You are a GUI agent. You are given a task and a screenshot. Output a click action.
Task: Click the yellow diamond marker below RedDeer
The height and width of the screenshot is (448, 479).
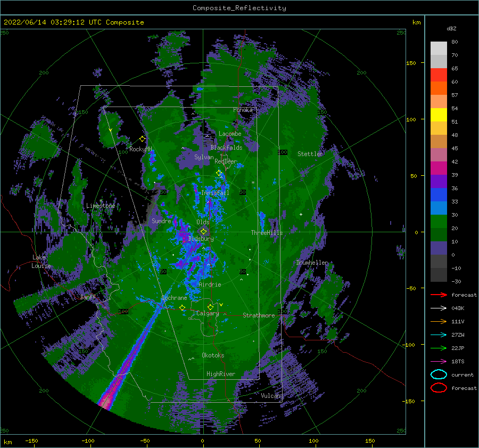click(219, 173)
